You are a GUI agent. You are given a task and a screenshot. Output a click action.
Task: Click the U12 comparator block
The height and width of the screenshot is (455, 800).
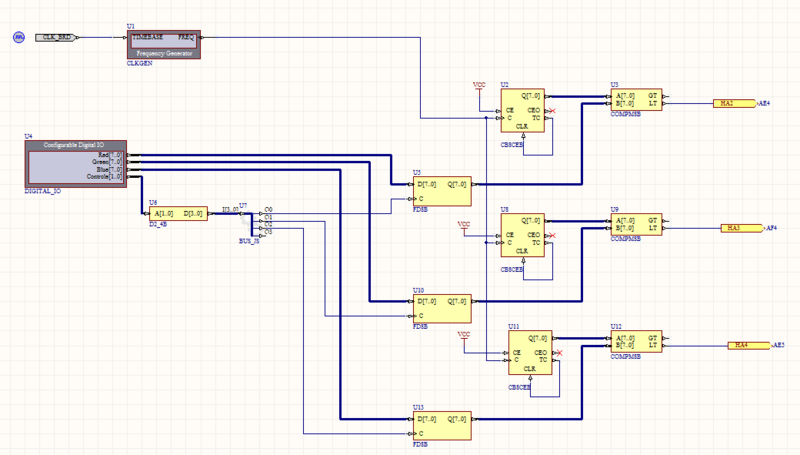coord(637,342)
